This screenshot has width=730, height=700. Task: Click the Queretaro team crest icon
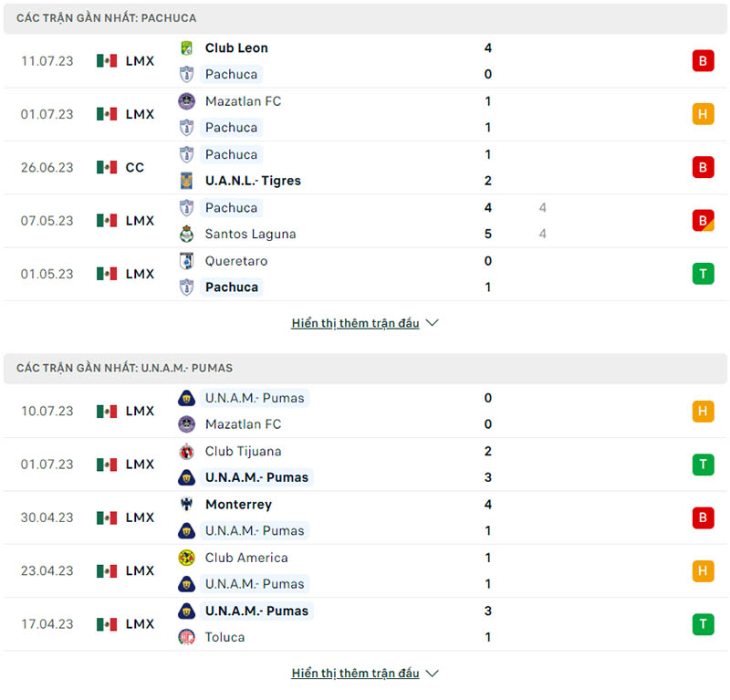pyautogui.click(x=186, y=261)
